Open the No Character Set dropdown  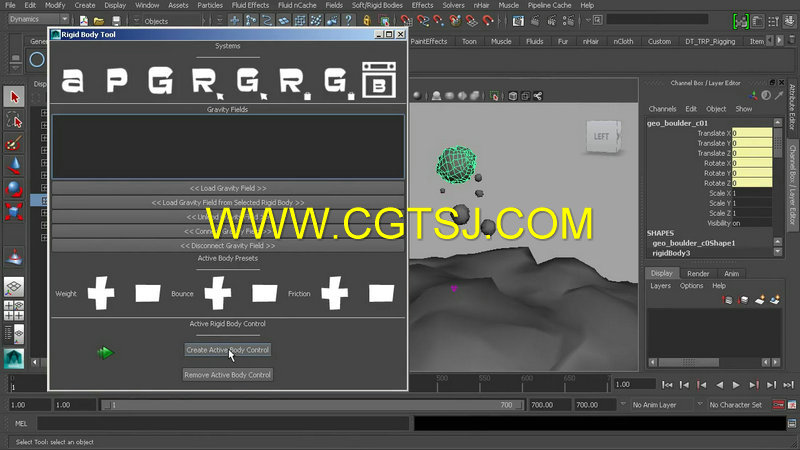click(735, 405)
